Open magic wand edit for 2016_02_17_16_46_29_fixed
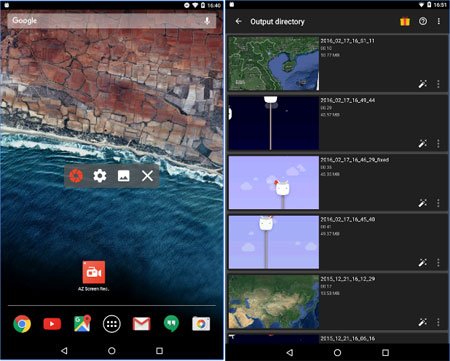The width and height of the screenshot is (450, 361). [x=423, y=203]
